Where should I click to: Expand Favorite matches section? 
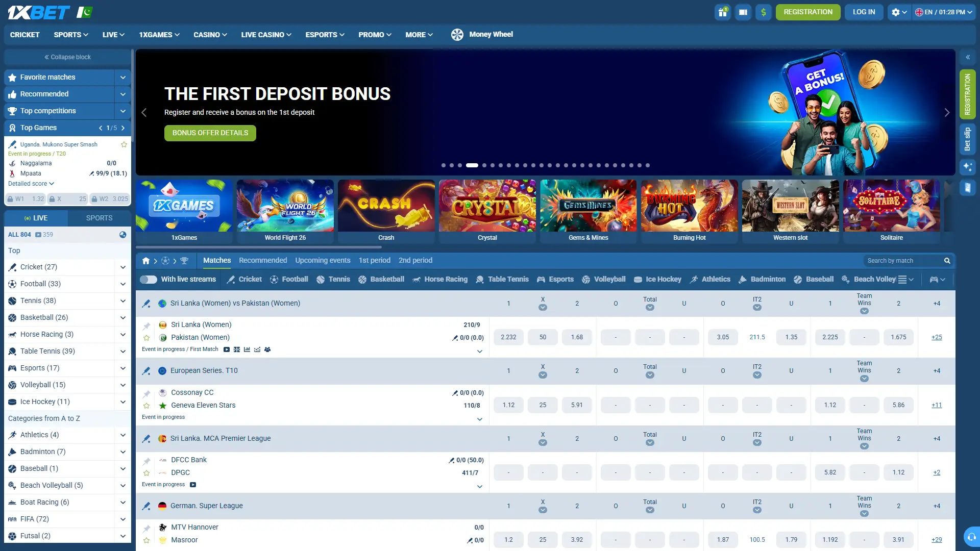pyautogui.click(x=122, y=78)
